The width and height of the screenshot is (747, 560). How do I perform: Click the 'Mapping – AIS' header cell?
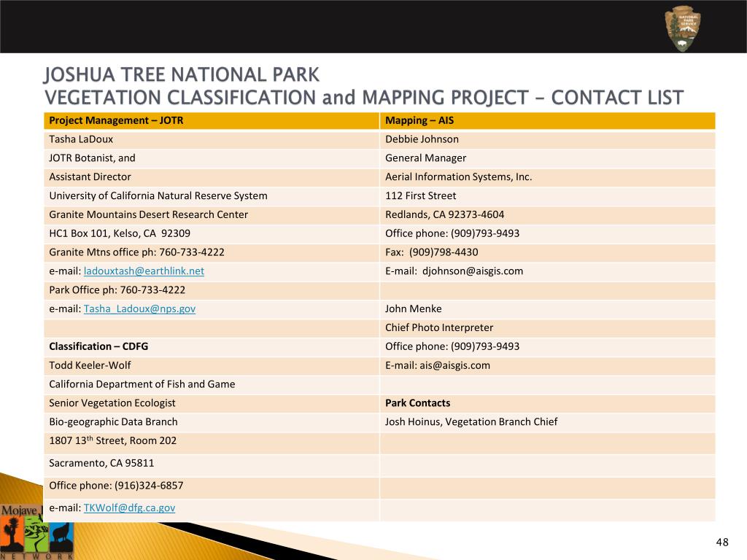547,120
